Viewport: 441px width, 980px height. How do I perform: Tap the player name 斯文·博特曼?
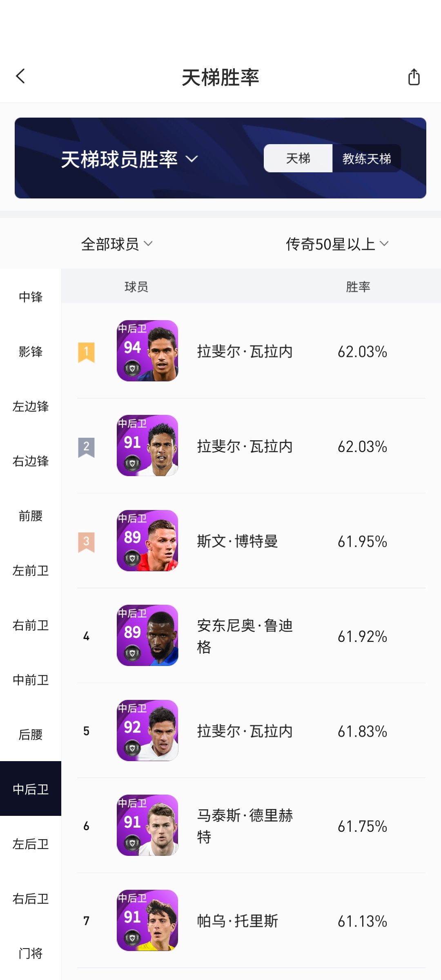tap(237, 541)
